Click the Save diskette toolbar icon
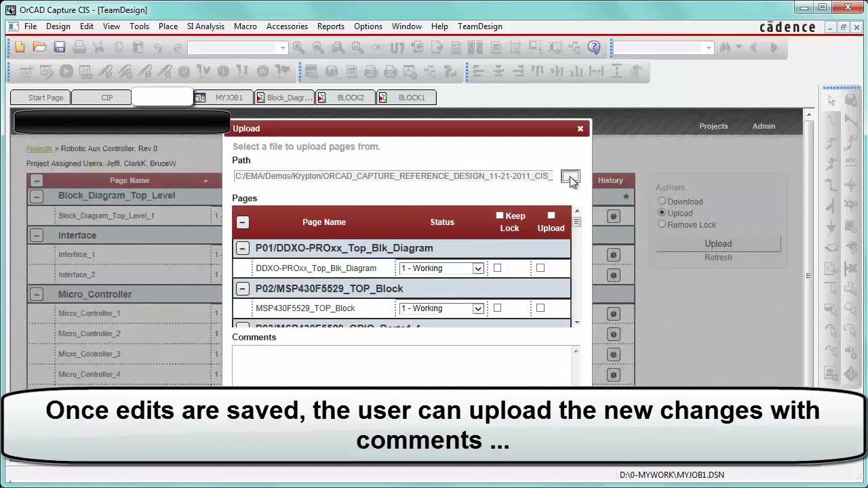868x488 pixels. pyautogui.click(x=60, y=47)
